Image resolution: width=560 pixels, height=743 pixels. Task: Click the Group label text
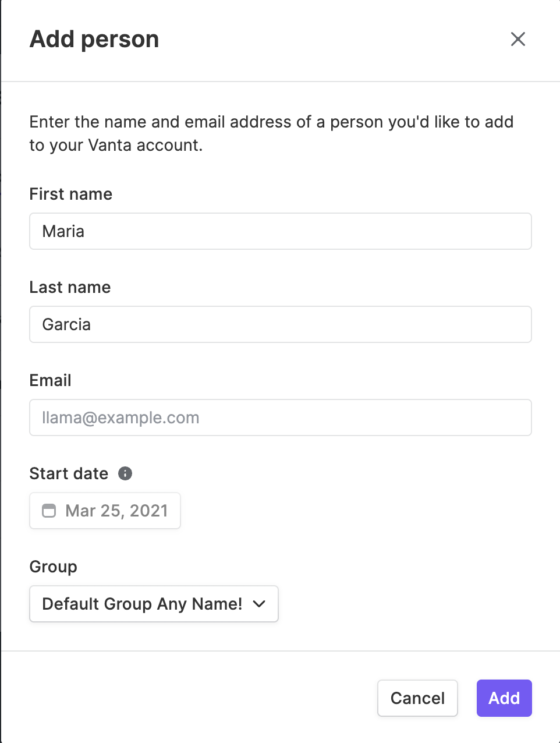(54, 567)
